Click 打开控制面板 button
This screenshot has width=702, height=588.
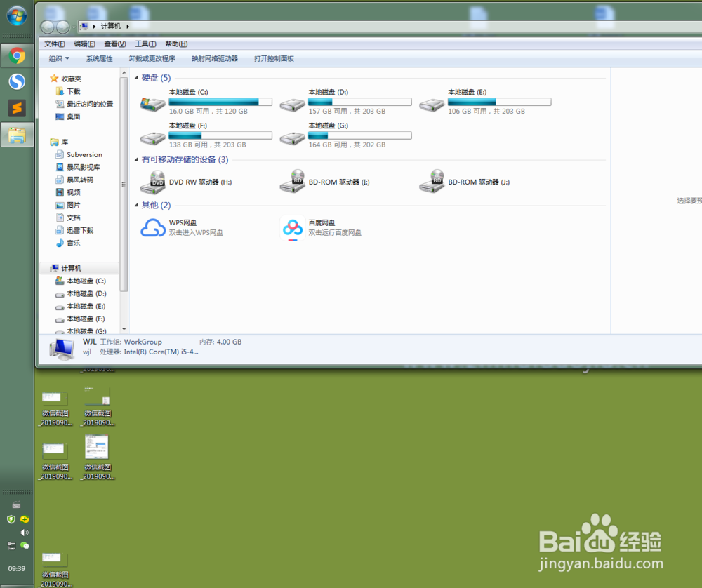[x=274, y=59]
